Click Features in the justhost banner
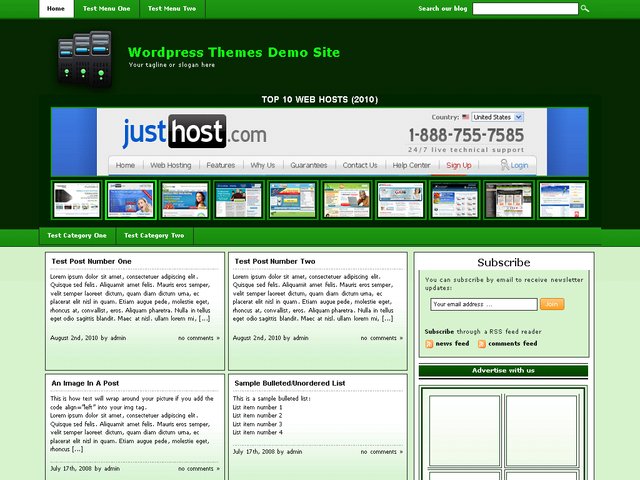 click(x=221, y=165)
